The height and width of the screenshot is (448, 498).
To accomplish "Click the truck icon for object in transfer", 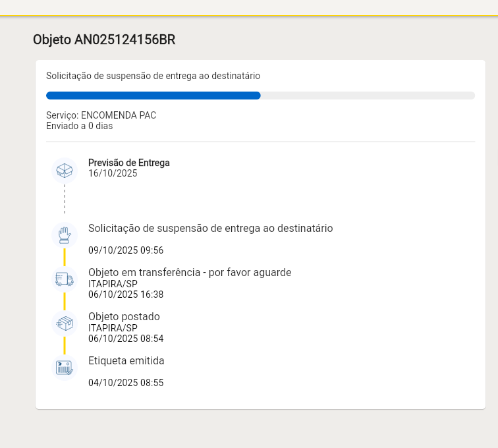I will point(65,279).
